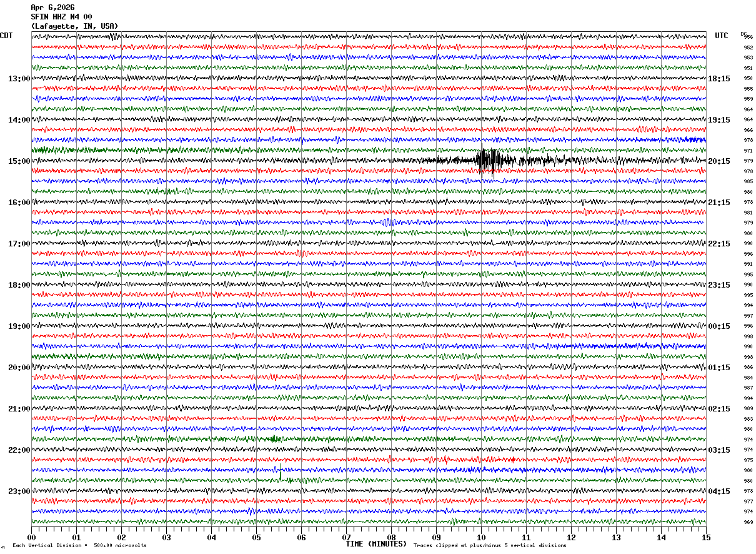Click minute tick label "06" on the axis
This screenshot has height=554, width=756.
point(301,537)
